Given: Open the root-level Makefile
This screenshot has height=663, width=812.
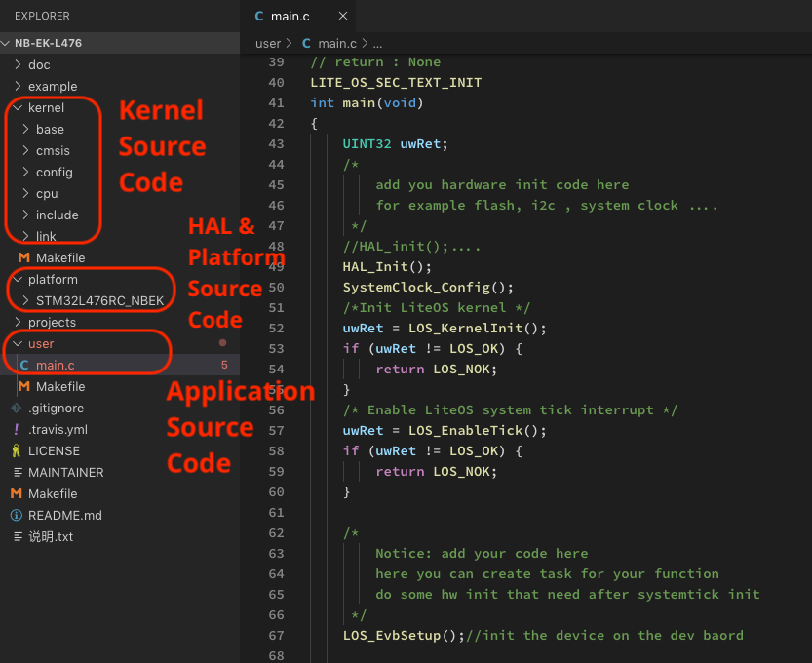Looking at the screenshot, I should (53, 494).
